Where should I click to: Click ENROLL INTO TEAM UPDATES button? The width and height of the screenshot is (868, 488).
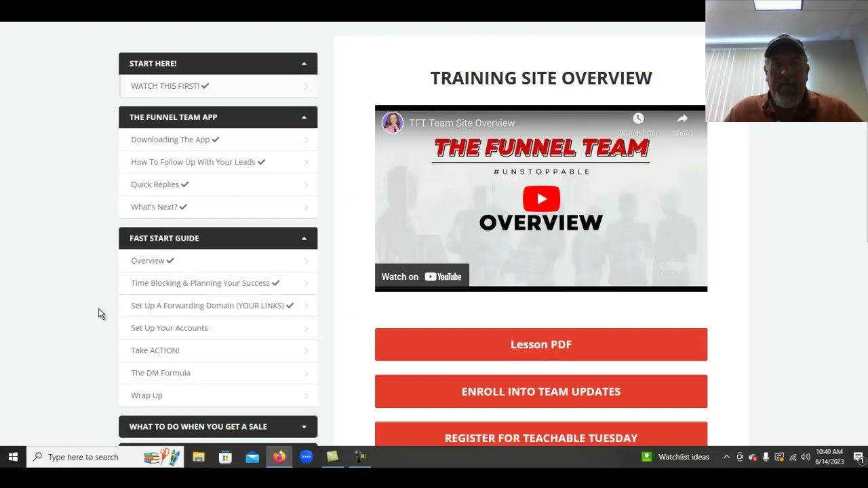[541, 391]
